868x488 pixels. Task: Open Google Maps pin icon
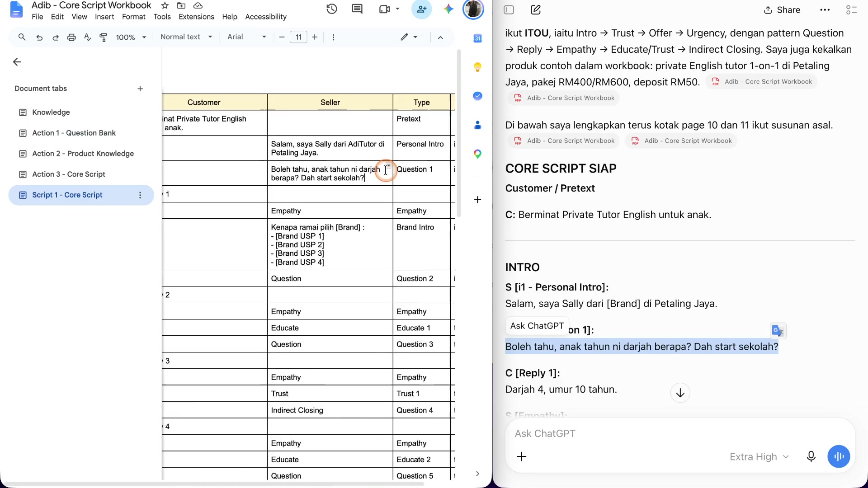[477, 154]
